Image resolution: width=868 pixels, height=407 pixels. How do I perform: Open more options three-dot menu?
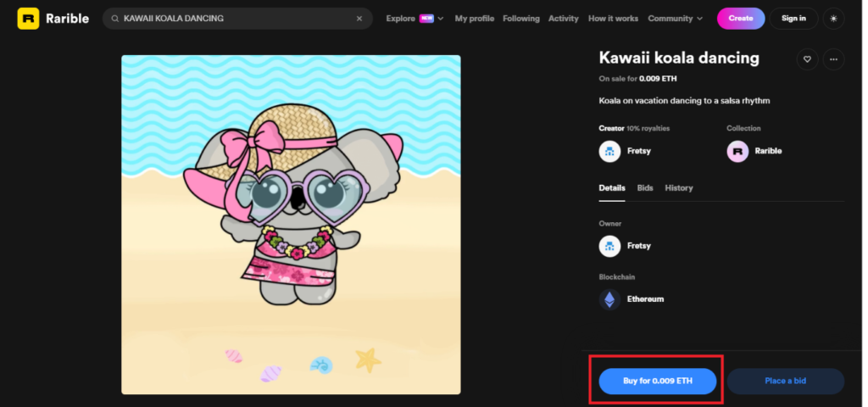[x=834, y=59]
